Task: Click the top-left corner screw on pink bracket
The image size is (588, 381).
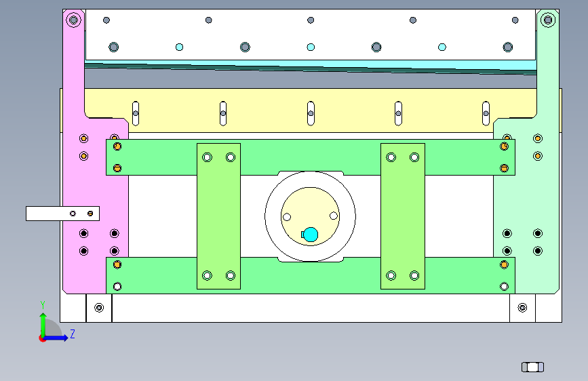Action: (x=73, y=20)
